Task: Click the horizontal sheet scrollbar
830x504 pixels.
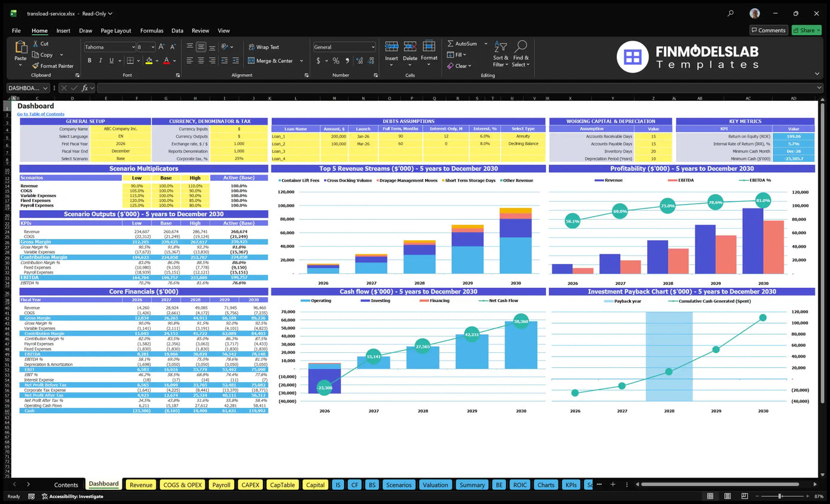Action: pos(721,484)
